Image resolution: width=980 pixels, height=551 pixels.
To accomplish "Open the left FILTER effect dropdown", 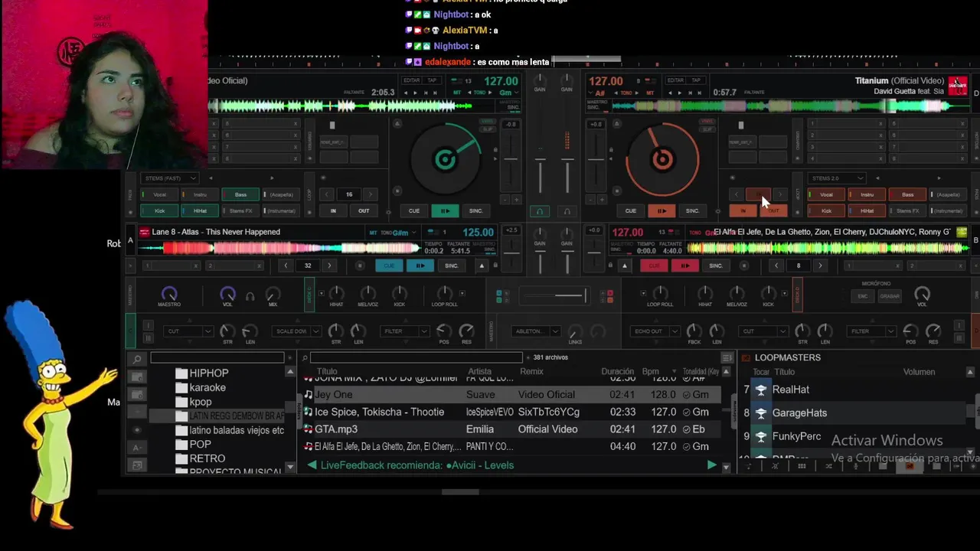I will click(x=404, y=331).
